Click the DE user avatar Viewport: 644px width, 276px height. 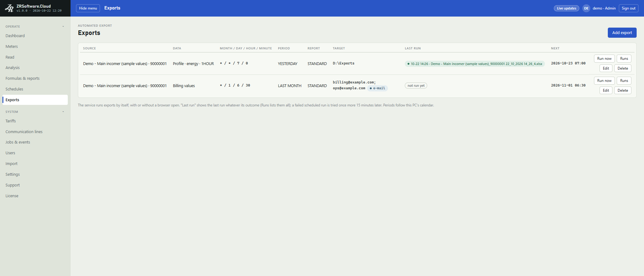point(586,8)
